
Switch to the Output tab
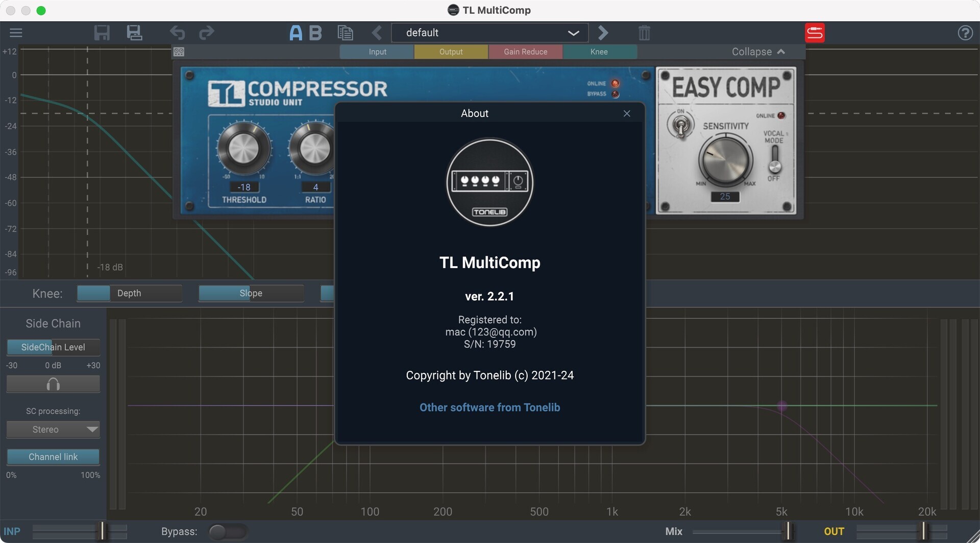point(451,52)
